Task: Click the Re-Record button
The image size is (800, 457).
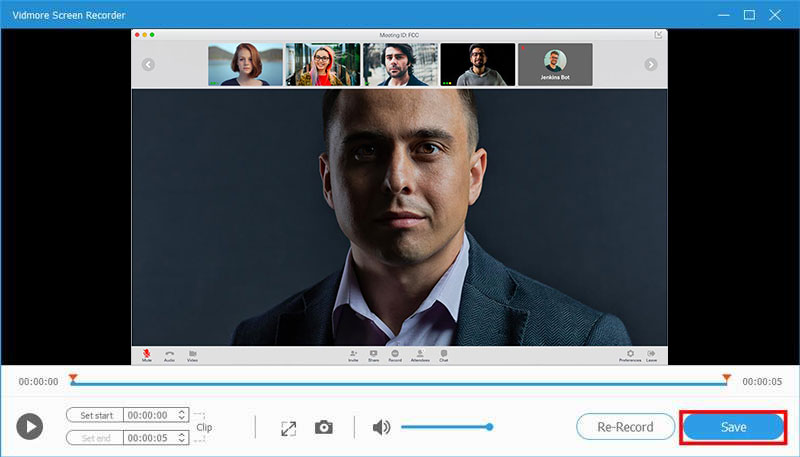Action: [x=624, y=427]
